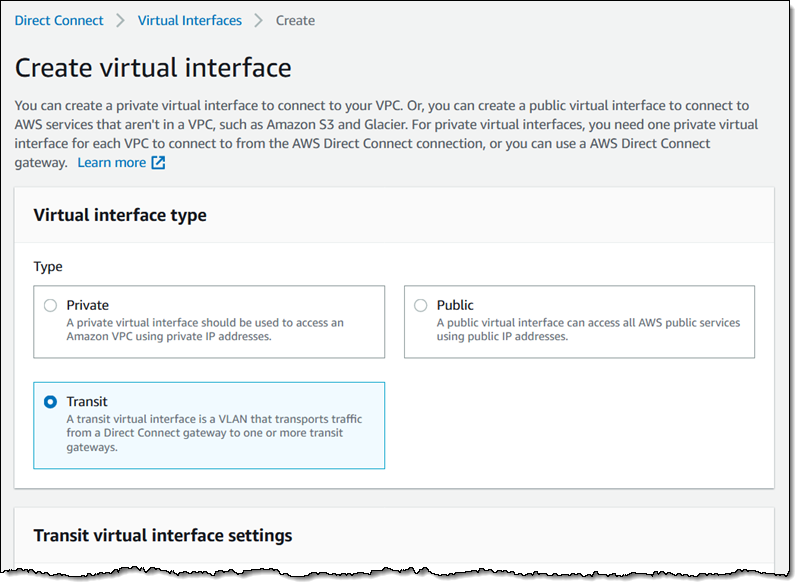Open the Learn more link
The height and width of the screenshot is (587, 800).
tap(111, 163)
